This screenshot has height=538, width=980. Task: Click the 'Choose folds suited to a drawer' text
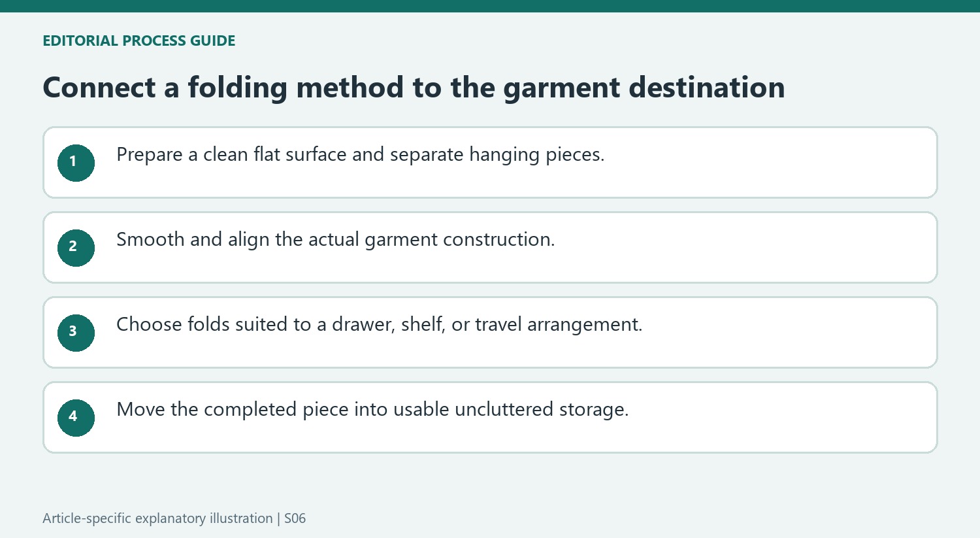click(x=380, y=325)
